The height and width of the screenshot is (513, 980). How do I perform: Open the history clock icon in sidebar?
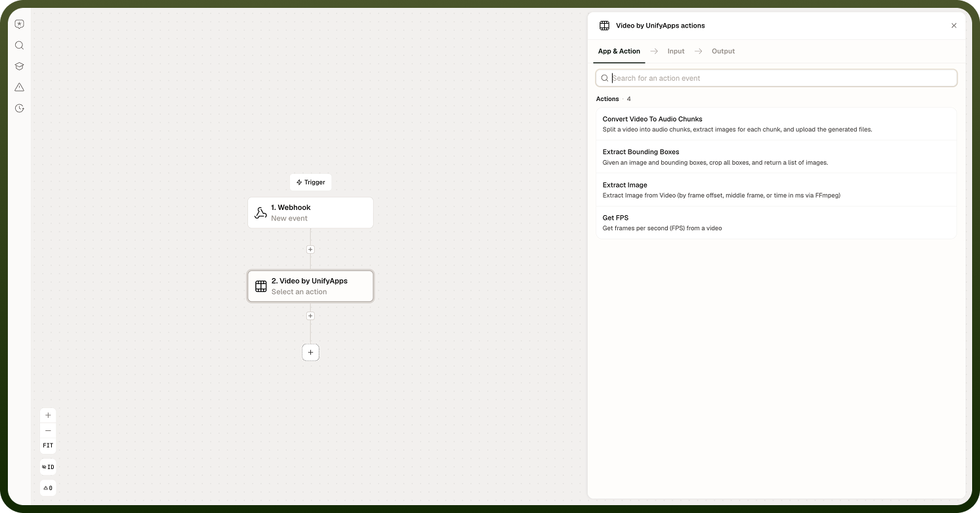coord(19,108)
